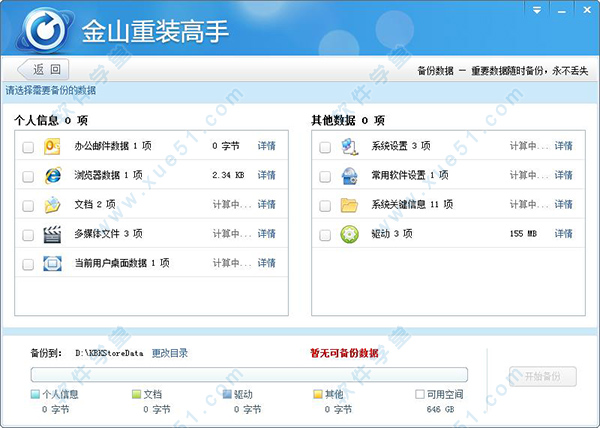The height and width of the screenshot is (428, 600).
Task: Click the 个人信息 0 项 heading
Action: click(x=51, y=120)
